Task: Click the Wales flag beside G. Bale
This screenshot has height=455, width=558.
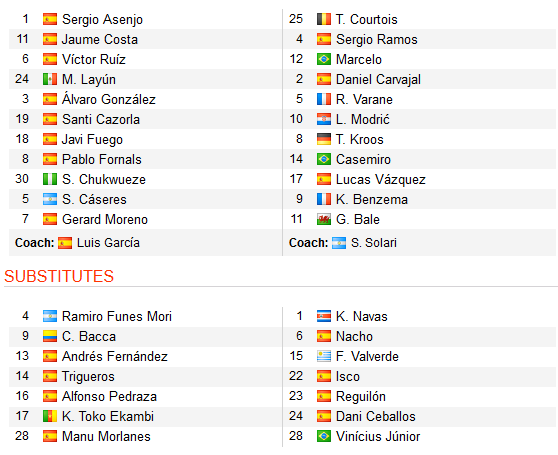Action: pyautogui.click(x=324, y=219)
